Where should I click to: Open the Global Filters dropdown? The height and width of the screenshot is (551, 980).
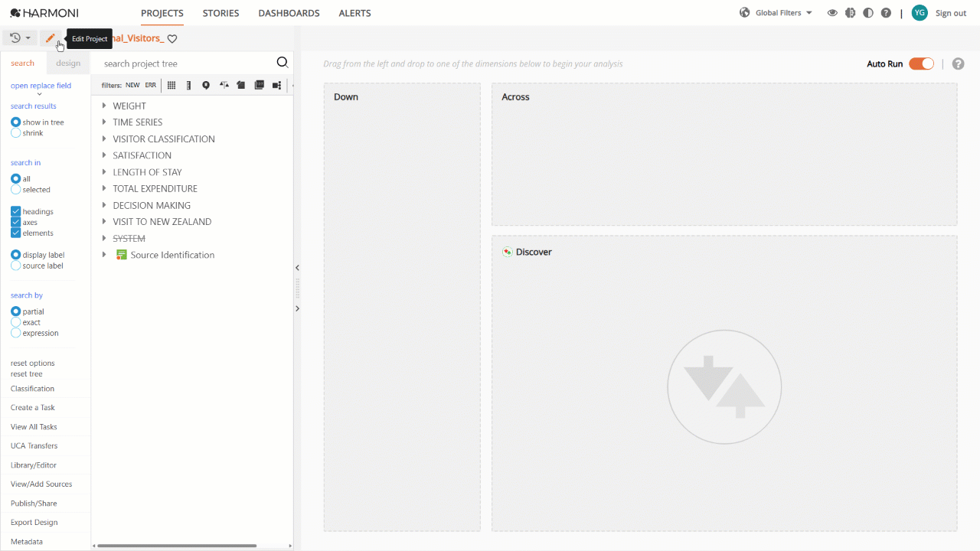point(776,13)
